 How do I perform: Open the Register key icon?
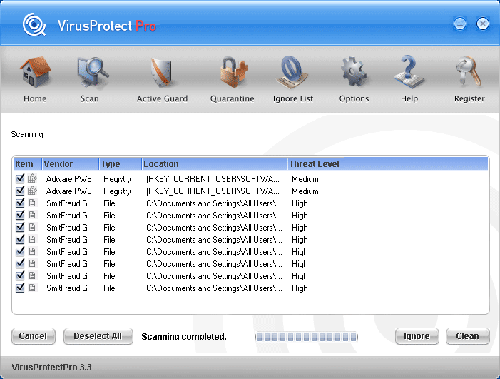pos(469,72)
